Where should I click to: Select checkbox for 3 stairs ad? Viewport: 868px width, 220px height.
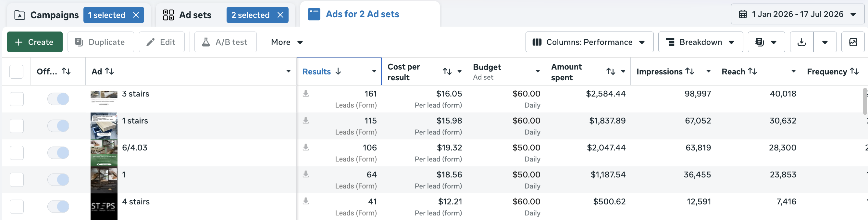[x=17, y=99]
